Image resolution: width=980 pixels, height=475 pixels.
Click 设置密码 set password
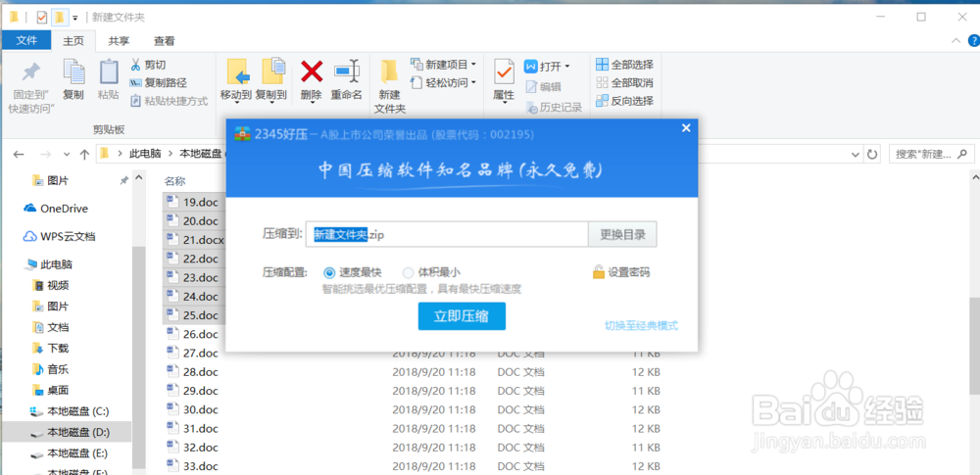(621, 272)
